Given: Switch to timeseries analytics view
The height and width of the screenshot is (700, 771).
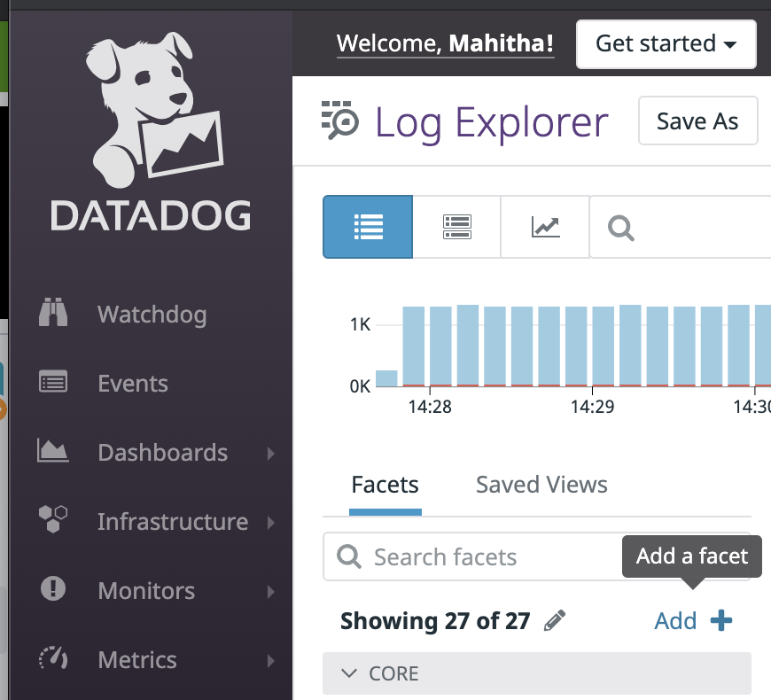Looking at the screenshot, I should [x=545, y=227].
